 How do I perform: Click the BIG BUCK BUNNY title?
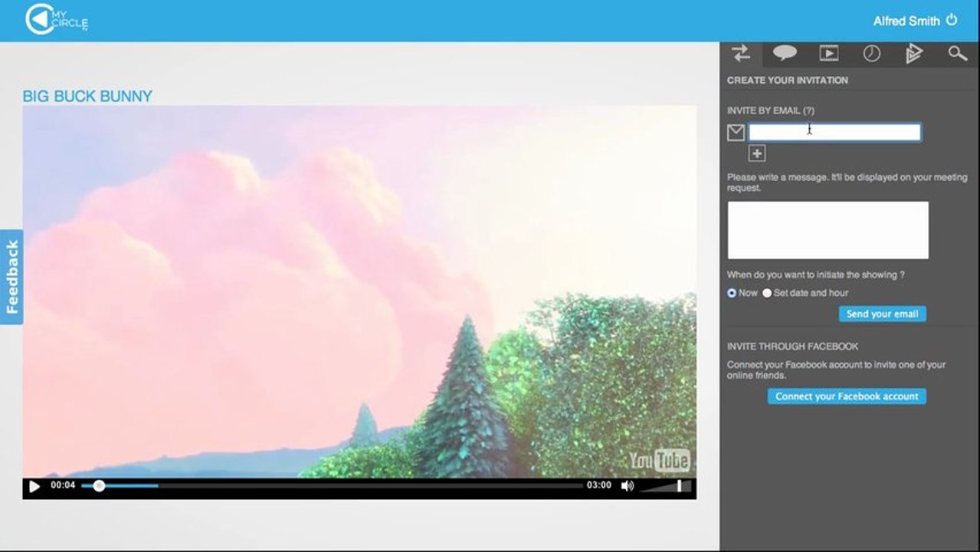coord(87,96)
